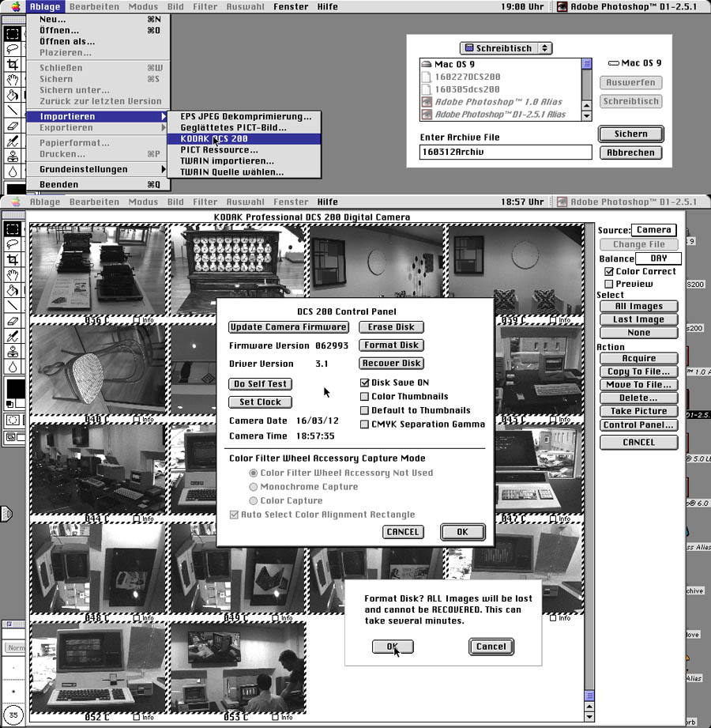711x728 pixels.
Task: Select the Monochrome Capture radio button
Action: [x=253, y=487]
